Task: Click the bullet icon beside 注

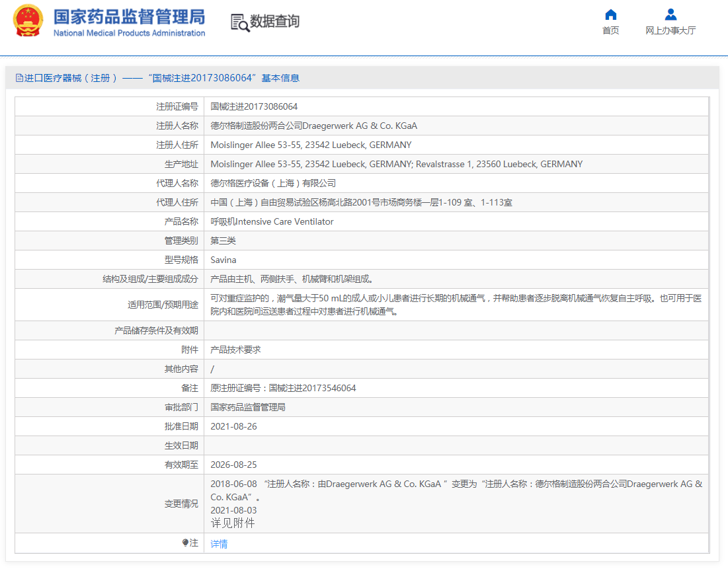Action: (185, 543)
